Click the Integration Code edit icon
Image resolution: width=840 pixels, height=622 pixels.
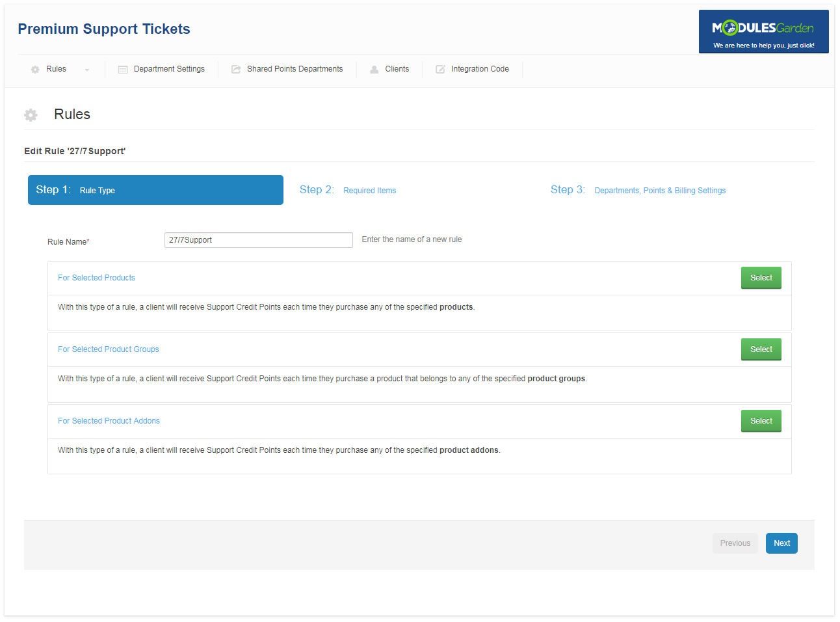(x=440, y=70)
